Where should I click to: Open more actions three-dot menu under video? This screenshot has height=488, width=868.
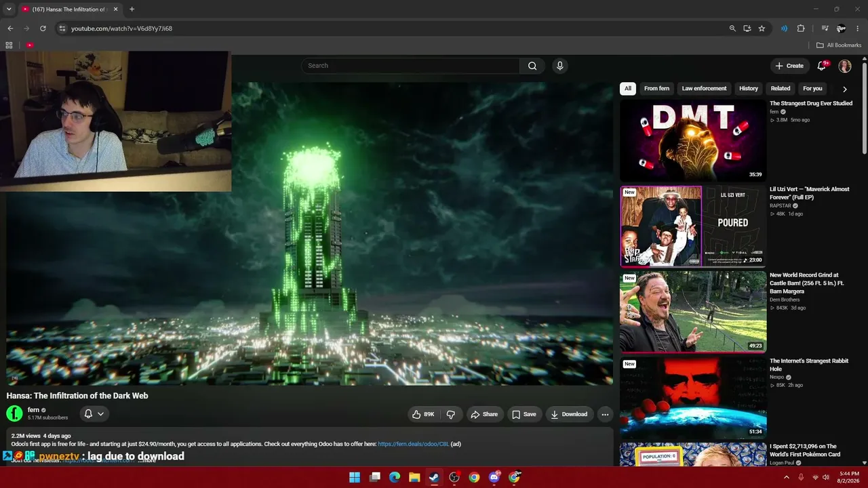(x=605, y=414)
